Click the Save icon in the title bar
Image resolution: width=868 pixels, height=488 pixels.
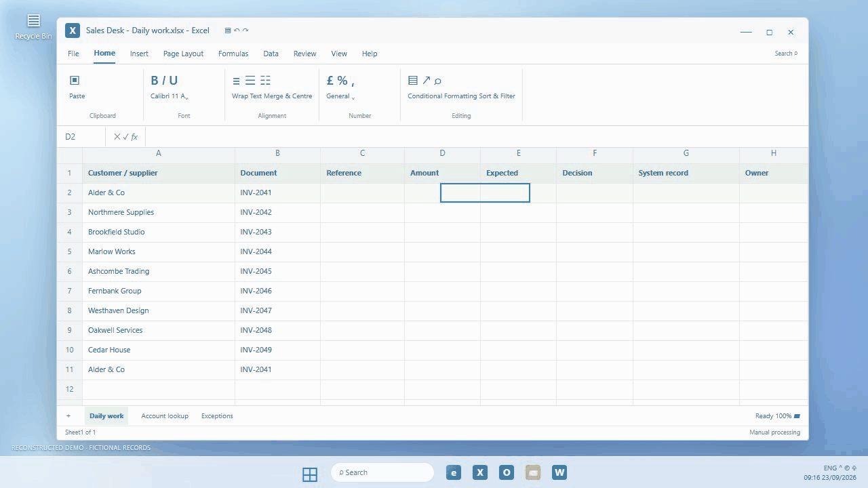click(x=228, y=30)
